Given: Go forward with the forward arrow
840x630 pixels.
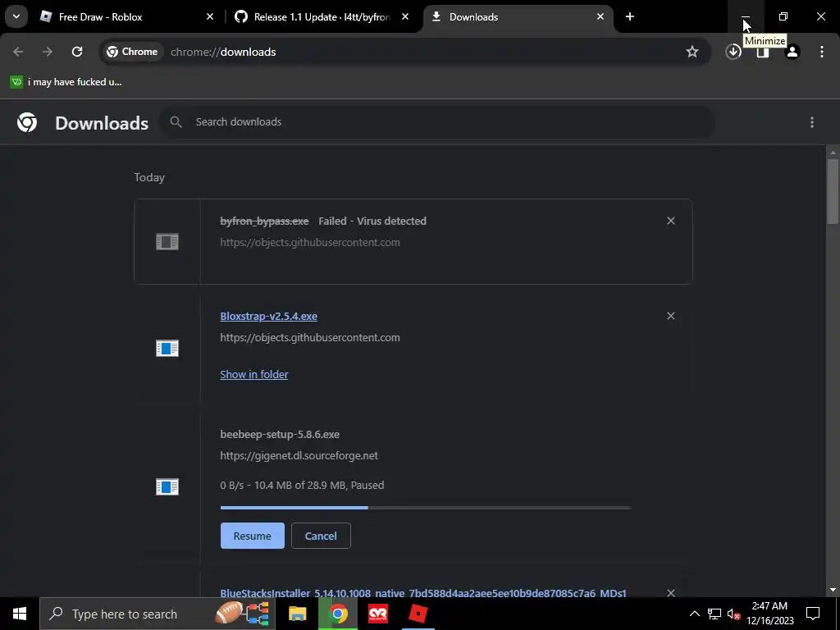Looking at the screenshot, I should click(x=48, y=52).
